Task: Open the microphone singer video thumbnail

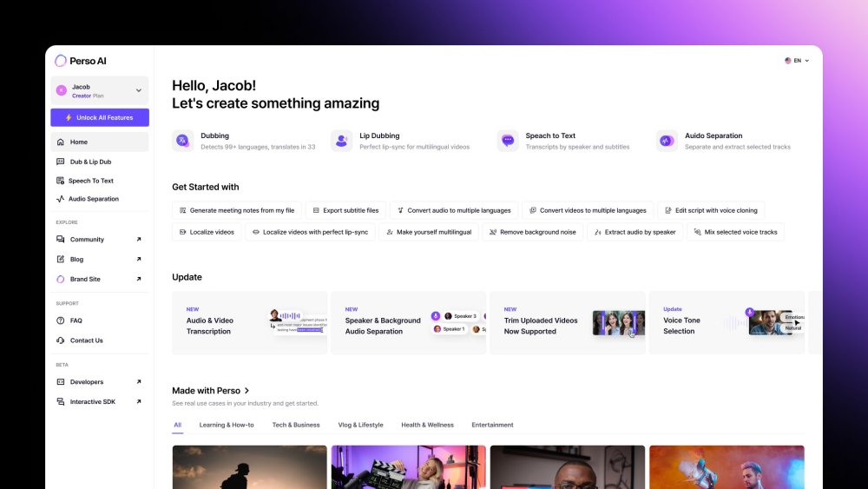Action: tap(727, 466)
